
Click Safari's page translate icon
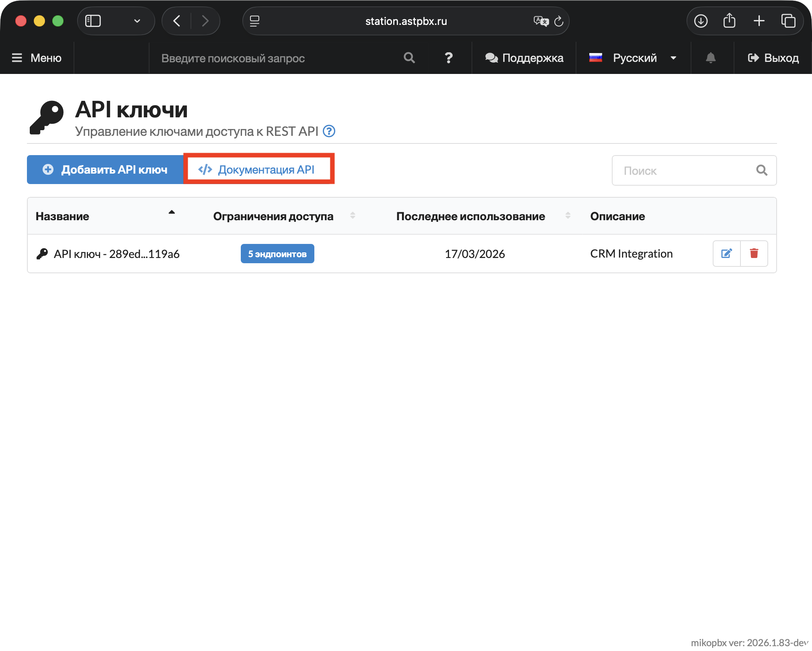coord(541,21)
